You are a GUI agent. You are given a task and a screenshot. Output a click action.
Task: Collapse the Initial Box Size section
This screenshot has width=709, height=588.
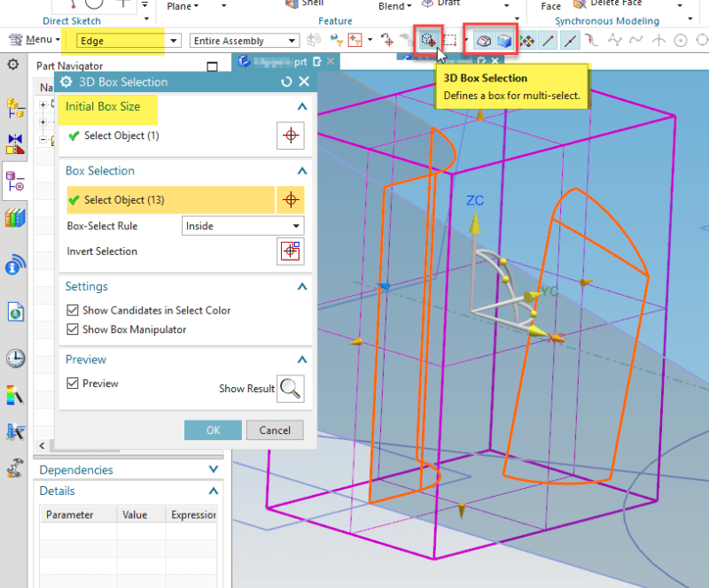tap(302, 106)
